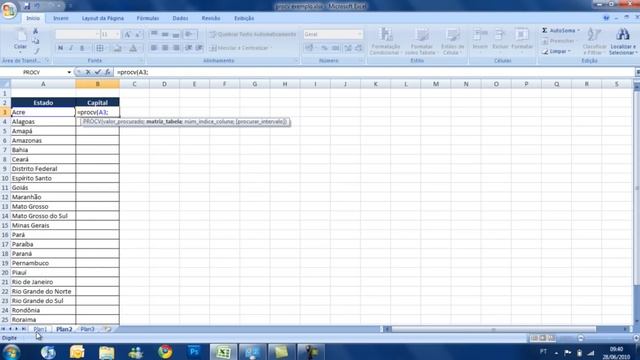Toggle align text left
This screenshot has width=640, height=360.
[x=154, y=48]
